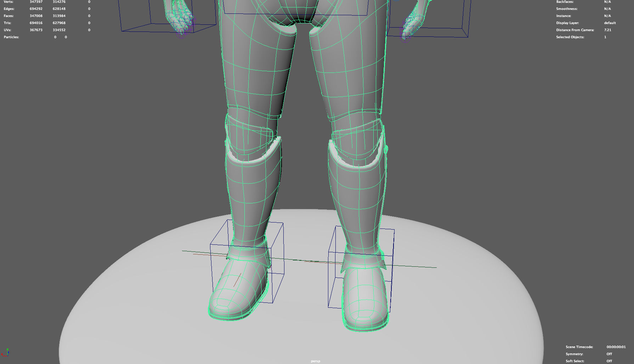Image resolution: width=634 pixels, height=364 pixels.
Task: Click the Off value beside Soft Select
Action: coord(609,361)
